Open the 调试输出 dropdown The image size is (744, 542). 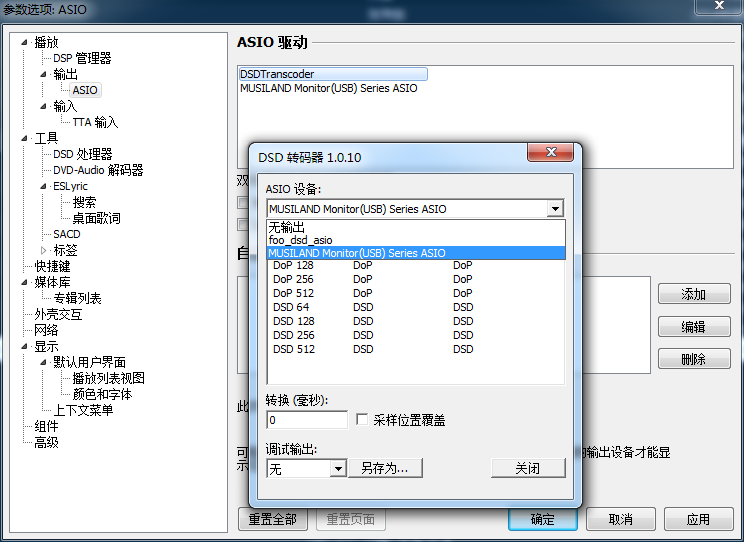[338, 468]
